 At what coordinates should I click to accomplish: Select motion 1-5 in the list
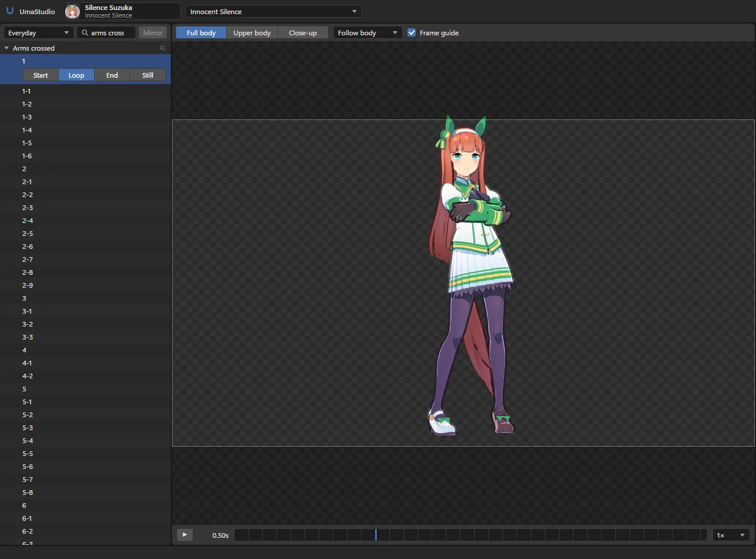coord(85,143)
